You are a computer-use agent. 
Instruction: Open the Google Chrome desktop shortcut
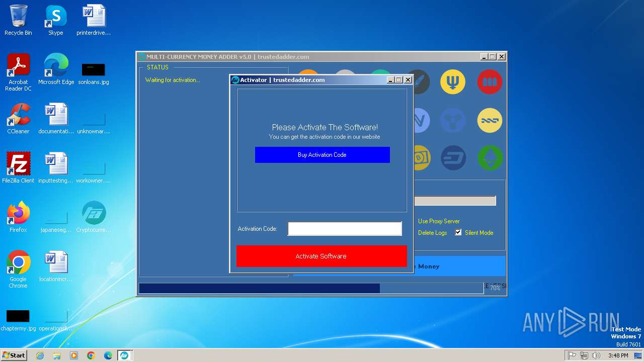click(x=18, y=269)
